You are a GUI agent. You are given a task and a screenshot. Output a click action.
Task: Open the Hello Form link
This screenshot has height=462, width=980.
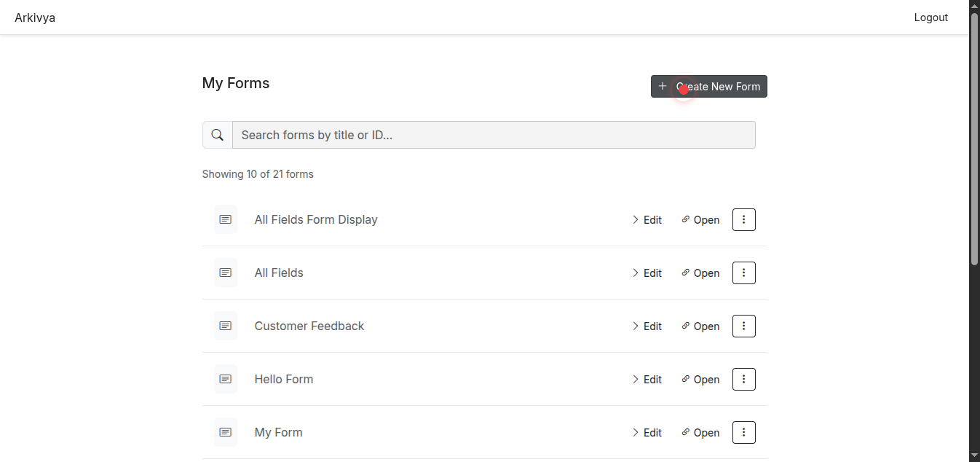[700, 380]
